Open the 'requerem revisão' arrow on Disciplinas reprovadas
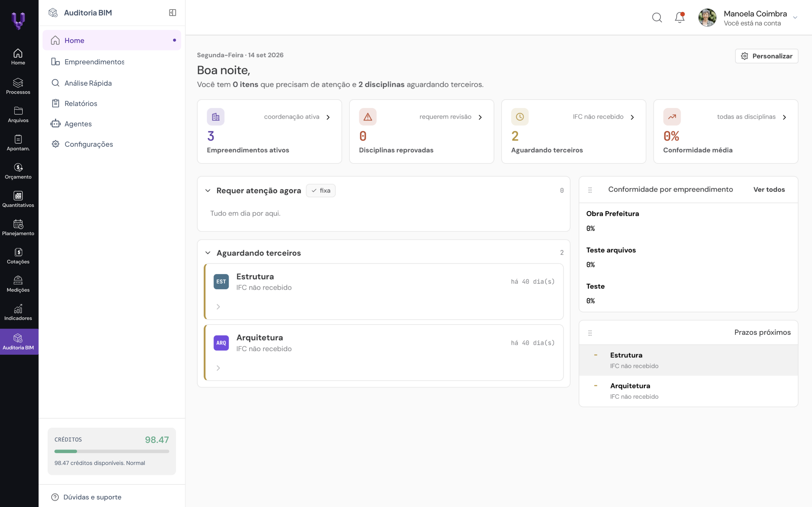 coord(480,117)
